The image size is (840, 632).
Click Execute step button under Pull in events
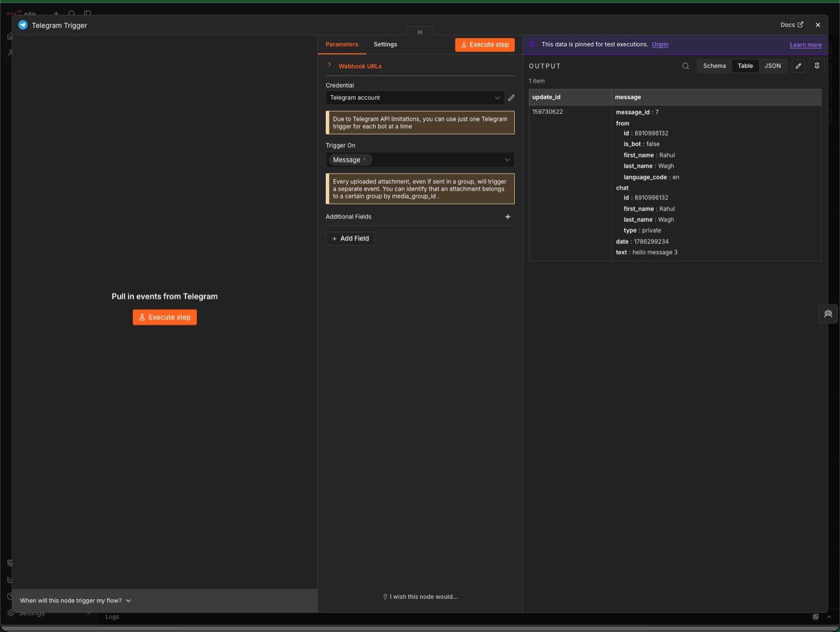pos(165,317)
